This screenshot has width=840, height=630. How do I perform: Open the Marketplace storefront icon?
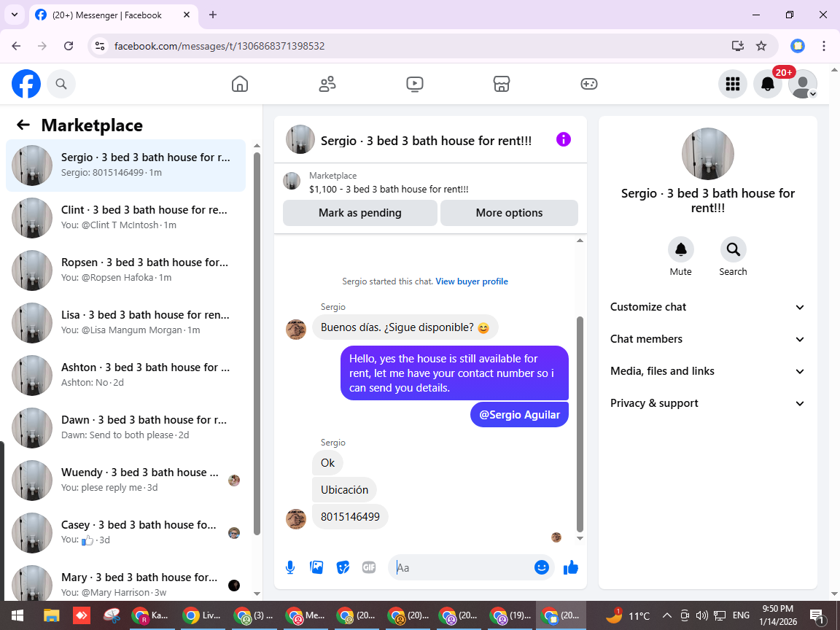pyautogui.click(x=502, y=84)
